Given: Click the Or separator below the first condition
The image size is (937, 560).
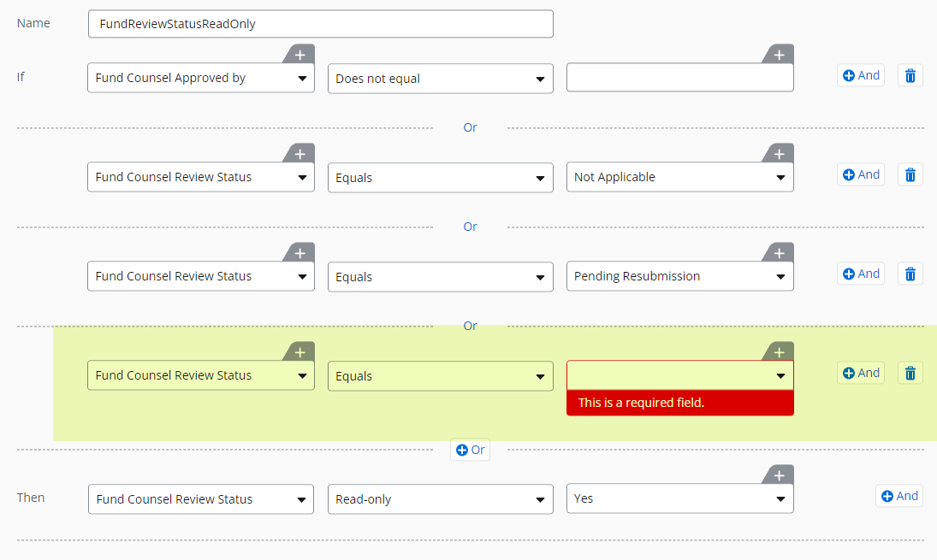Looking at the screenshot, I should tap(471, 127).
